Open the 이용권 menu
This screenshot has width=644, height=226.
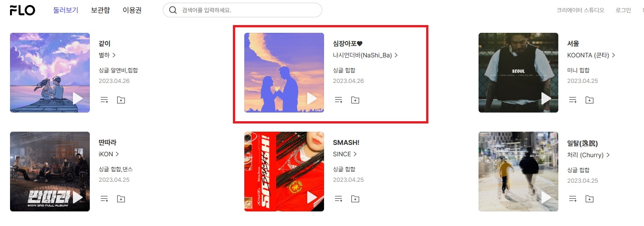point(132,10)
